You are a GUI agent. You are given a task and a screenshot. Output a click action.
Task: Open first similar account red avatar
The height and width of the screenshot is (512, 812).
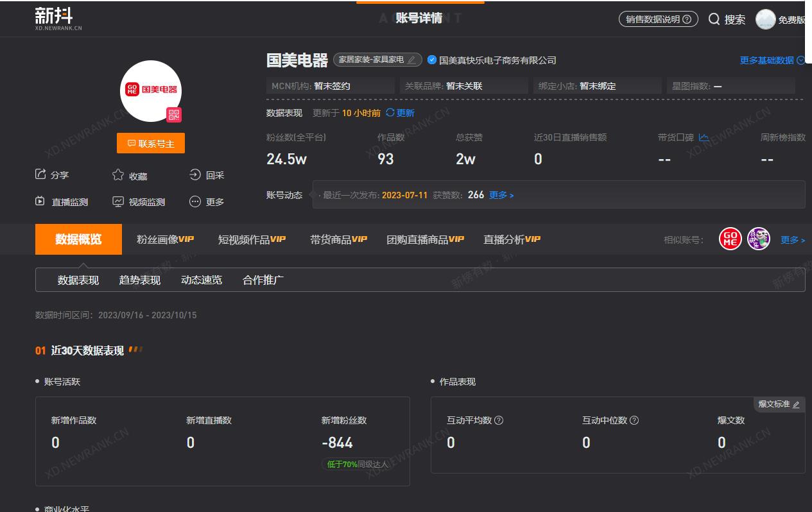click(x=730, y=239)
